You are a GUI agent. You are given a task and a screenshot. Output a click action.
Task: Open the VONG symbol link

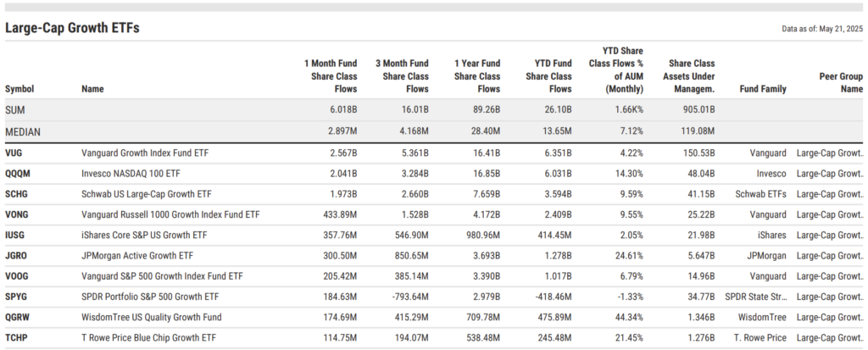[x=17, y=215]
